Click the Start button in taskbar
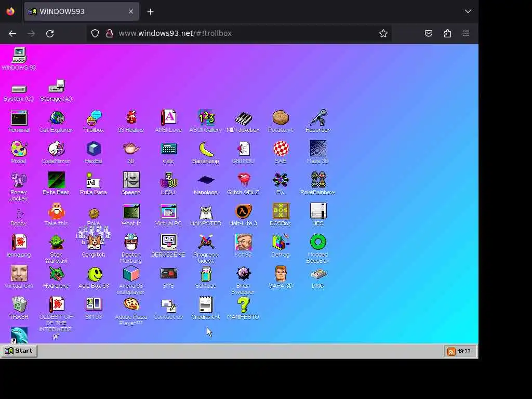Image resolution: width=532 pixels, height=399 pixels. pos(19,351)
